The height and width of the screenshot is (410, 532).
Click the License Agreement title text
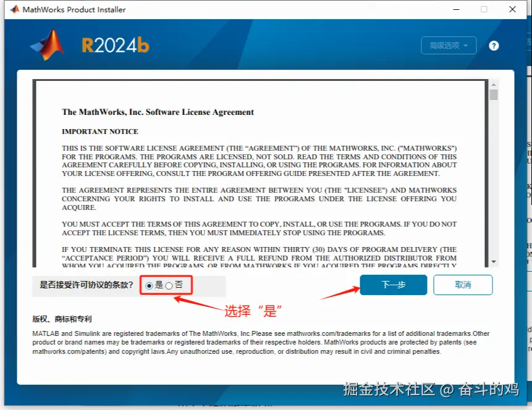click(x=158, y=112)
